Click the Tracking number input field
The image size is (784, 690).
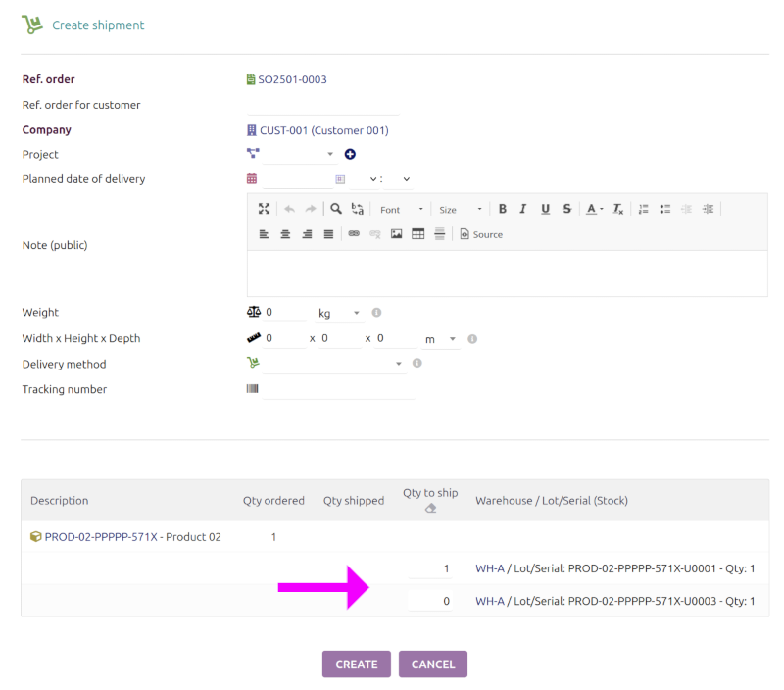[x=338, y=389]
